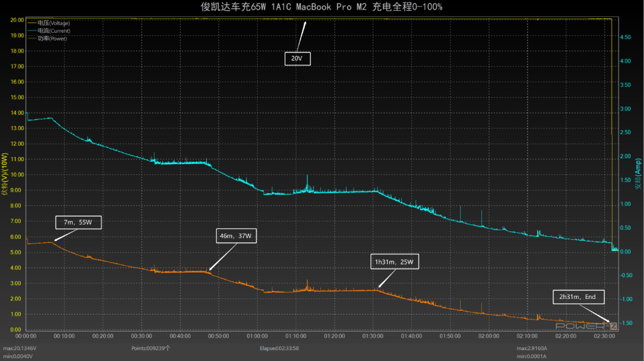Click the 02:00:00 time axis label

coord(489,336)
